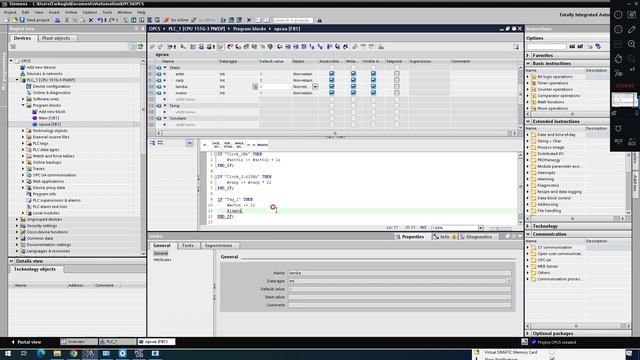Click the Name field in General properties
Image resolution: width=640 pixels, height=360 pixels.
pyautogui.click(x=400, y=273)
